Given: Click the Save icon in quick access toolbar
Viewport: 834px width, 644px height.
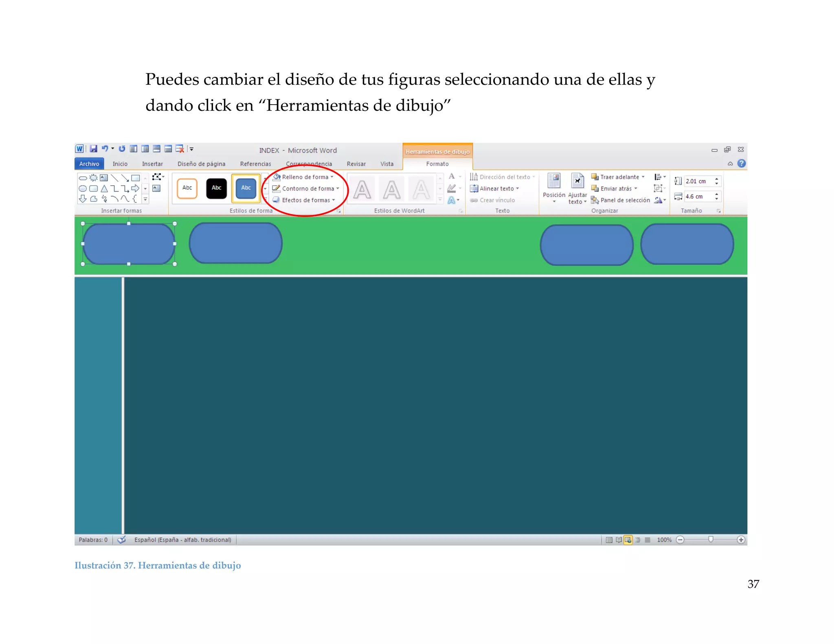Looking at the screenshot, I should (x=93, y=149).
